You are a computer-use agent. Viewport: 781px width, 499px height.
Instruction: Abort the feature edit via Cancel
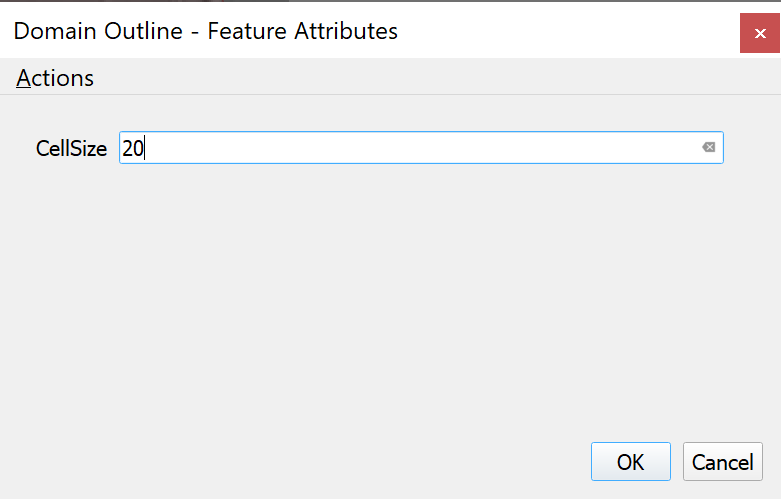tap(723, 462)
